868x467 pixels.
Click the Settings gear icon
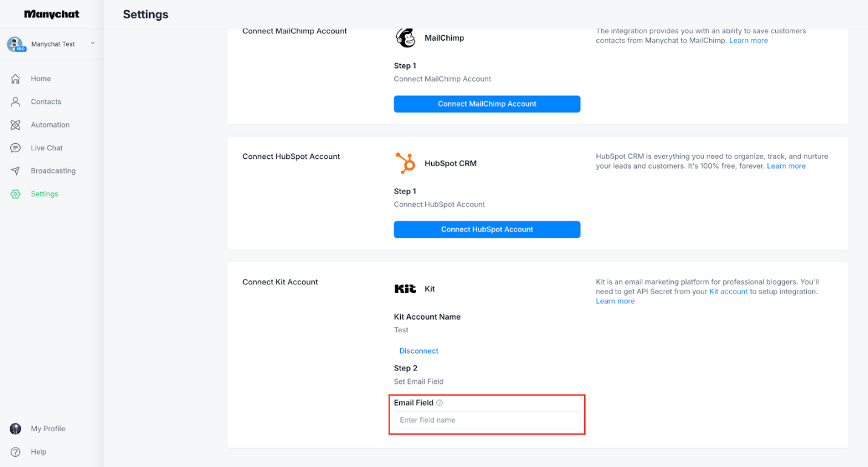16,194
